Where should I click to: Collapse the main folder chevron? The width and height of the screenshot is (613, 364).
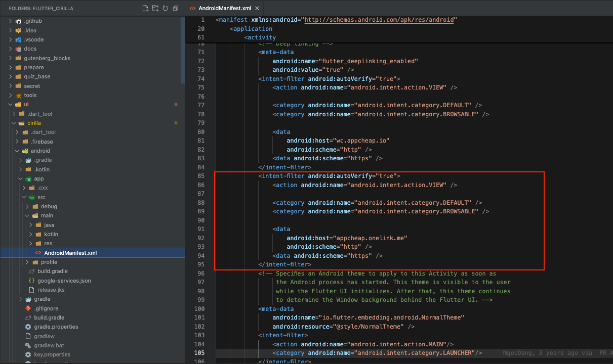click(27, 216)
